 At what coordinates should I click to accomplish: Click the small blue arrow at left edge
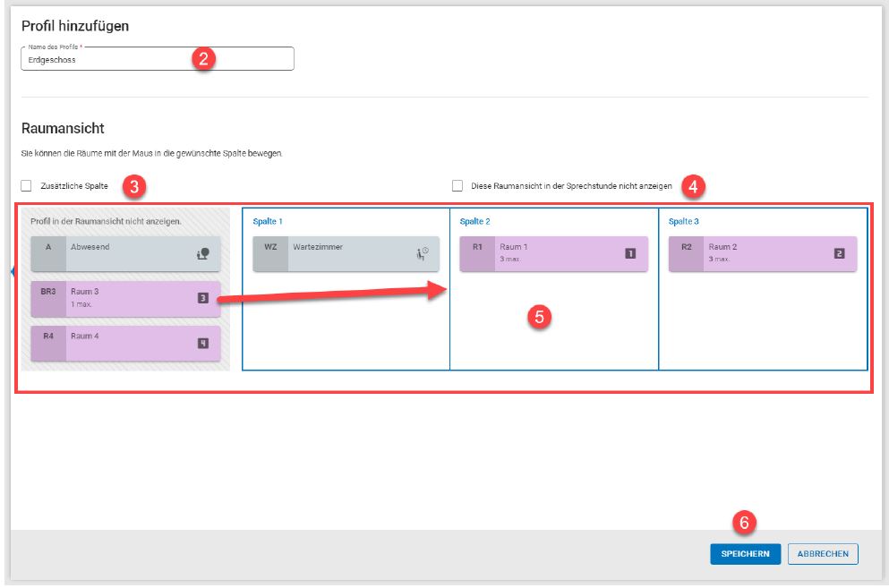[13, 272]
